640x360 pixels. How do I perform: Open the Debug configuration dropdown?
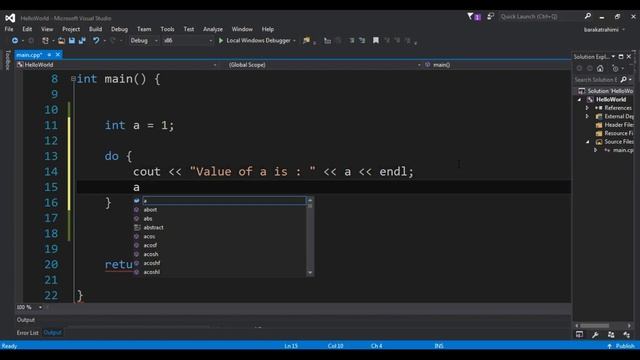coord(144,40)
